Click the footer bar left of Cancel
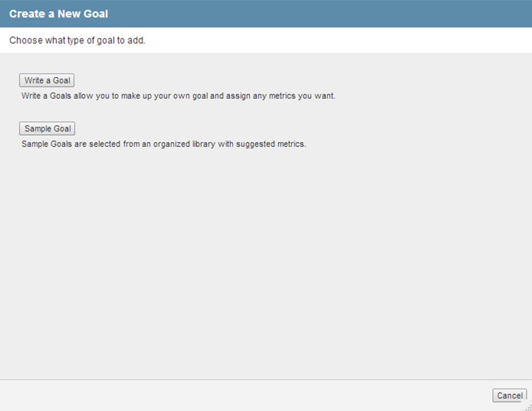This screenshot has width=532, height=411. 245,395
